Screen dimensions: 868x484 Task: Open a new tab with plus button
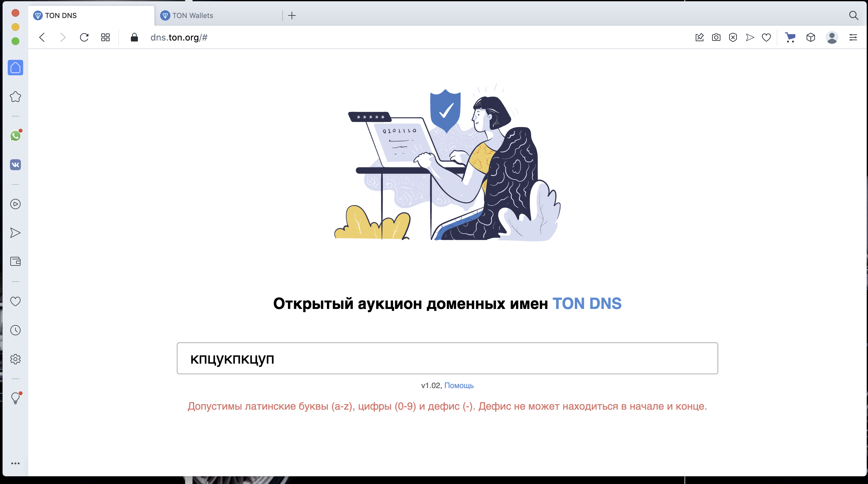point(292,15)
